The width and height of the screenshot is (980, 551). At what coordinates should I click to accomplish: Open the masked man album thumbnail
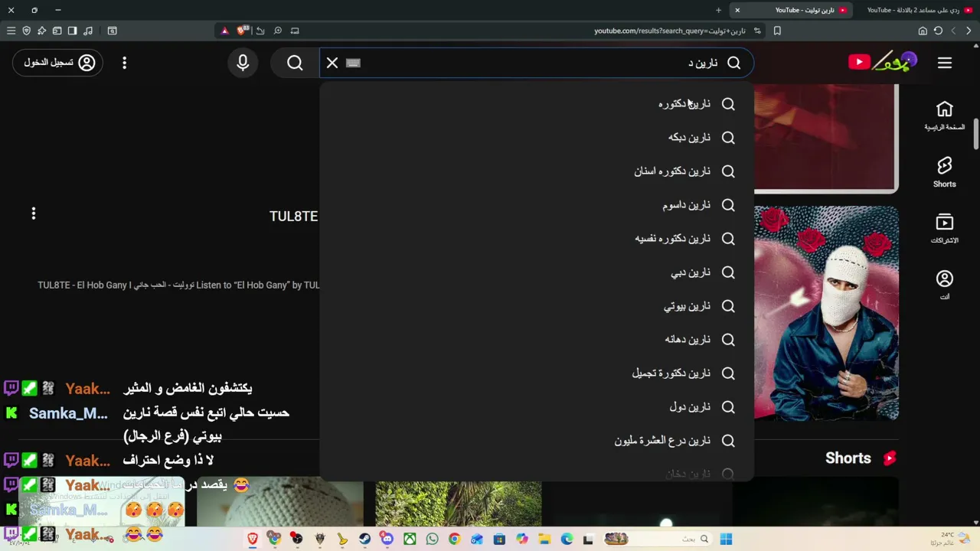(826, 313)
